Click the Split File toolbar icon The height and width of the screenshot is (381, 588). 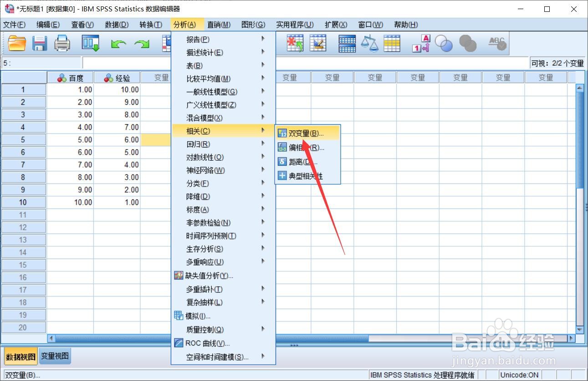(347, 44)
